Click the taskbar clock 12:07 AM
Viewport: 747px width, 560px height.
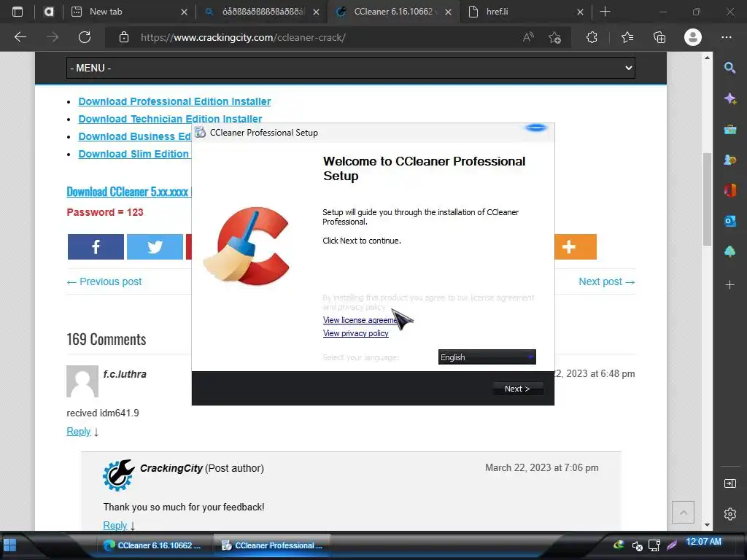point(703,542)
